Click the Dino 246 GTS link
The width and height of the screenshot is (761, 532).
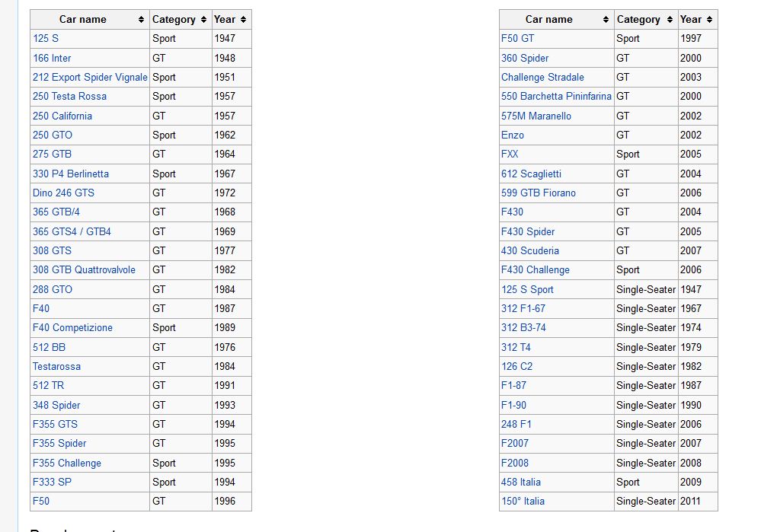pos(63,193)
